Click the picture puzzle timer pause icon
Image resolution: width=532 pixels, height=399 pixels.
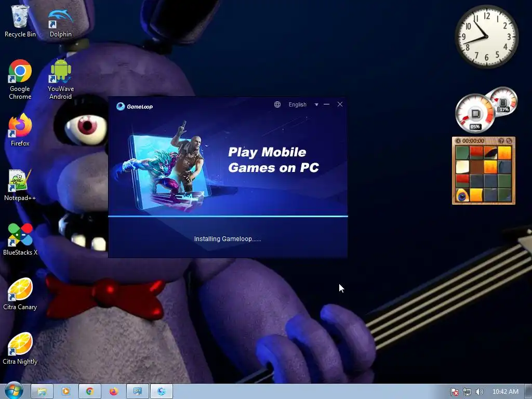point(458,141)
